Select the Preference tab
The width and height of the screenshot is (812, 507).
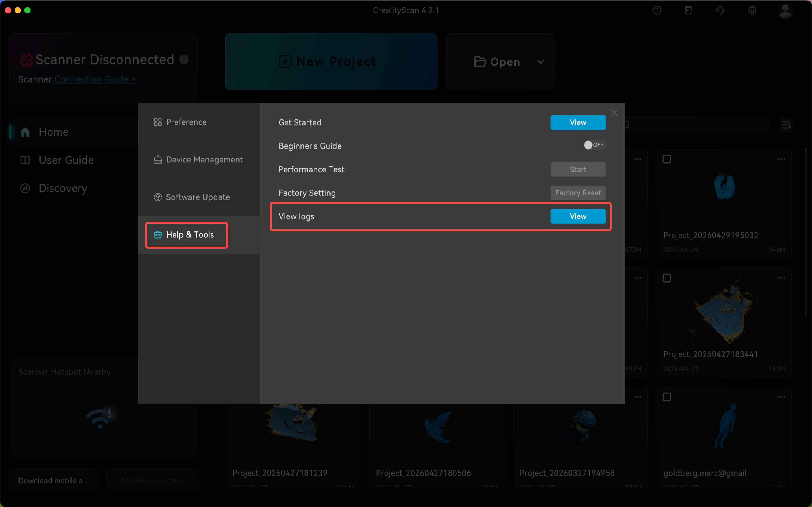click(x=199, y=122)
